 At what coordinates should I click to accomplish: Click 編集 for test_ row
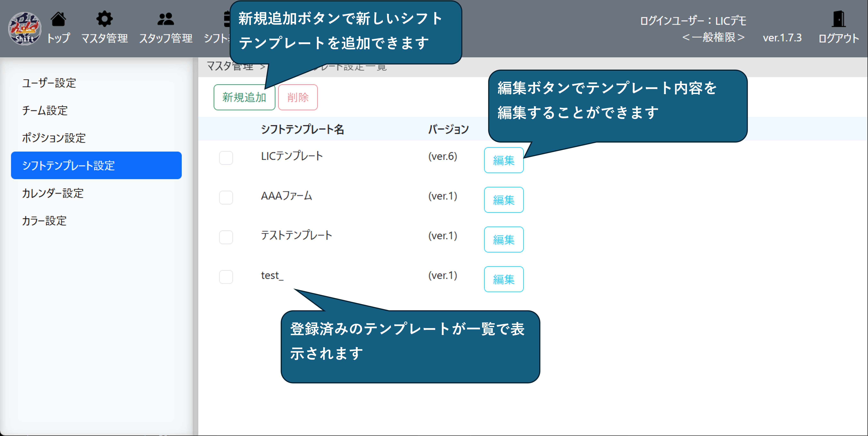point(503,279)
